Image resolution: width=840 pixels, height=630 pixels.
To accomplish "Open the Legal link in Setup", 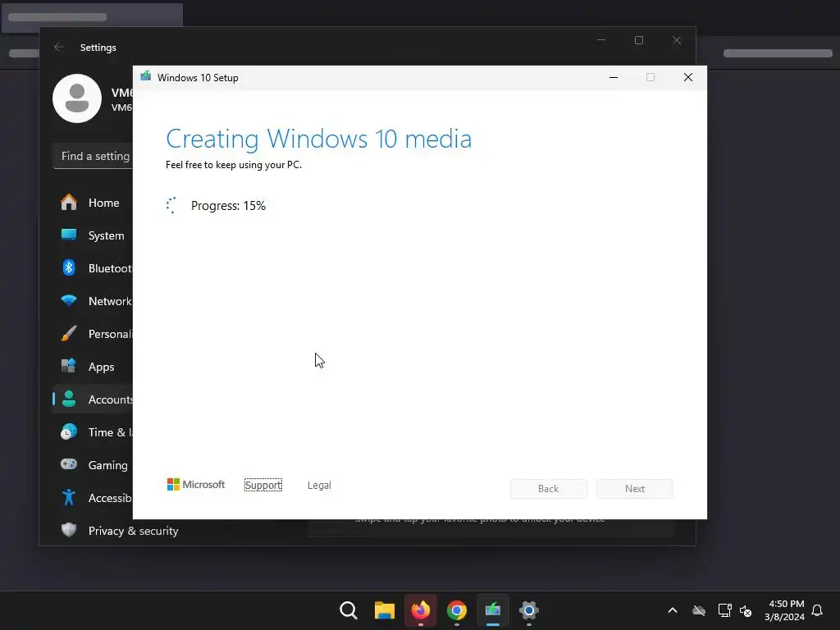I will (x=319, y=485).
